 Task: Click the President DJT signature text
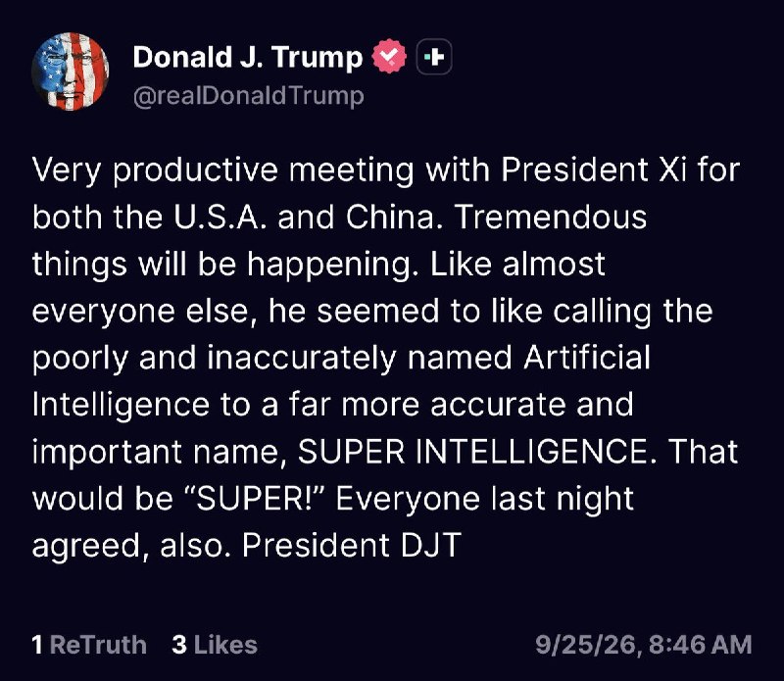[x=352, y=545]
